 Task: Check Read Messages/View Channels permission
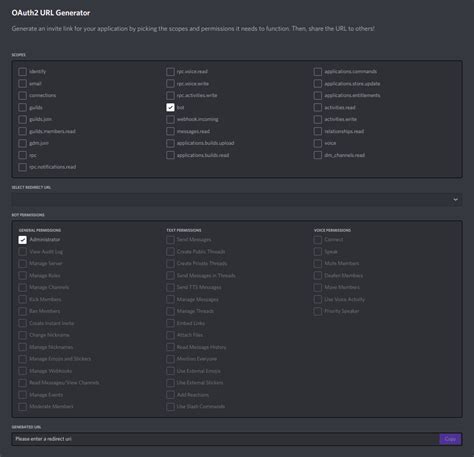pyautogui.click(x=22, y=383)
